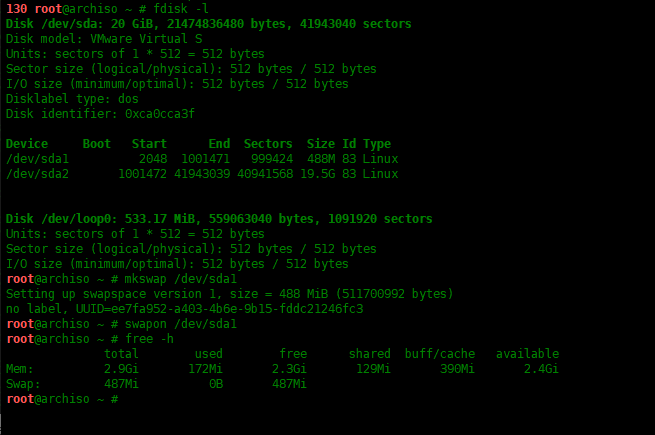Screen dimensions: 655x435
Task: Click the 'Start' column header
Action: (149, 144)
